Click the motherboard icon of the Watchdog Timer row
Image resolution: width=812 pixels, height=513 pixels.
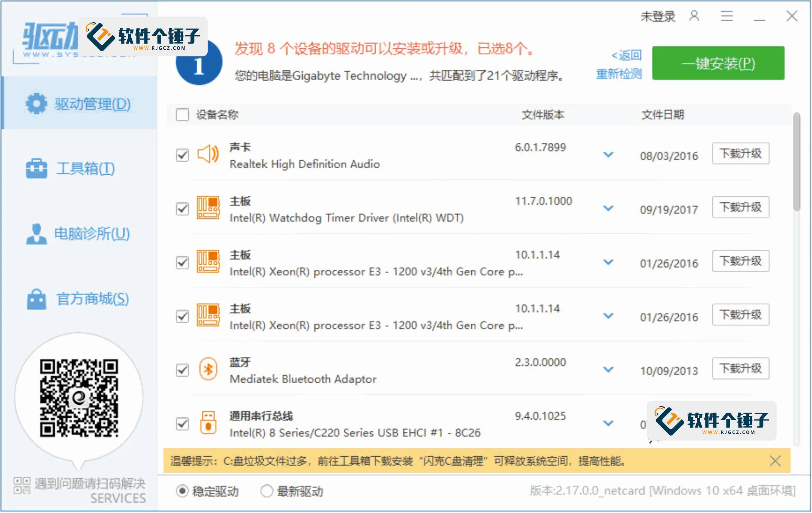coord(208,208)
